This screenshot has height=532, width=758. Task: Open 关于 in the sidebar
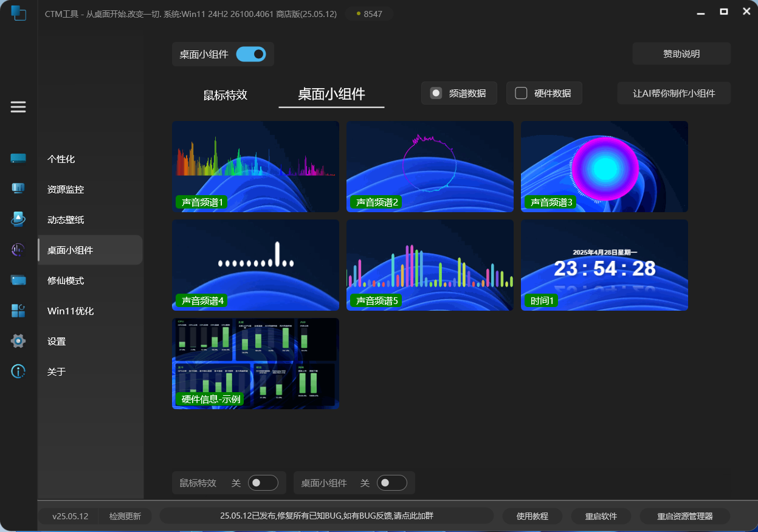tap(90, 371)
